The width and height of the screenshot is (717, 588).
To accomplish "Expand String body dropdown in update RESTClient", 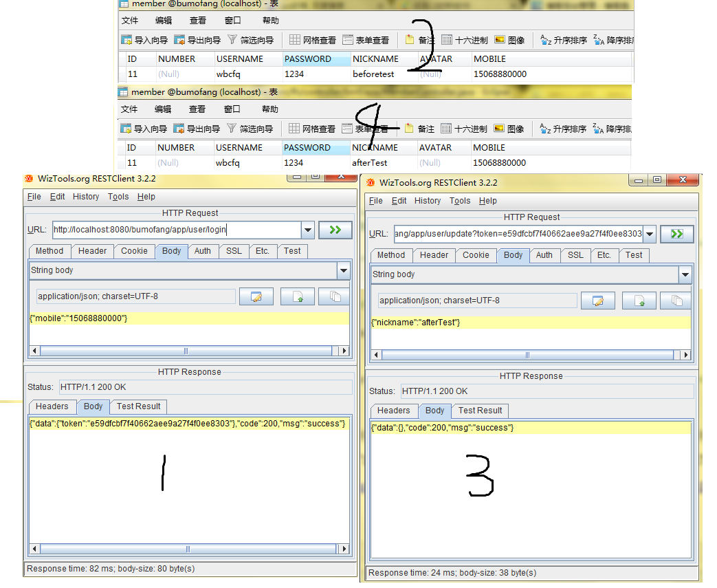I will 685,274.
